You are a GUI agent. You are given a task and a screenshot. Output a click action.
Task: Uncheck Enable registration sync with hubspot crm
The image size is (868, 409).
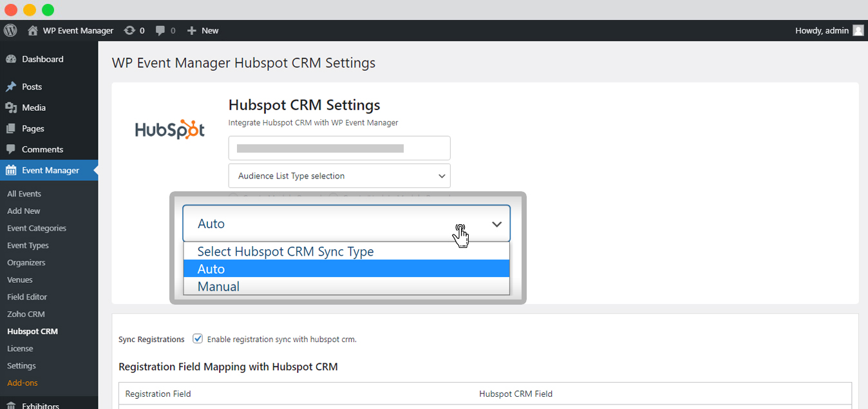[198, 339]
